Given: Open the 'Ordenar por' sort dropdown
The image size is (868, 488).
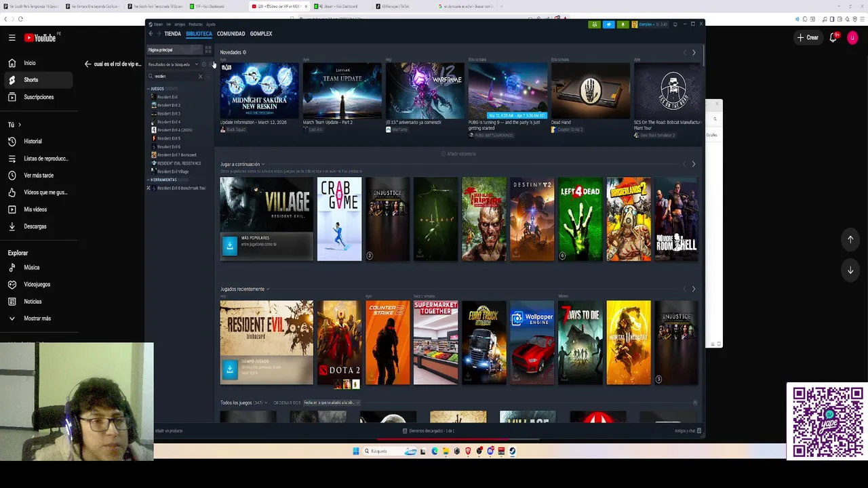Looking at the screenshot, I should pos(332,403).
